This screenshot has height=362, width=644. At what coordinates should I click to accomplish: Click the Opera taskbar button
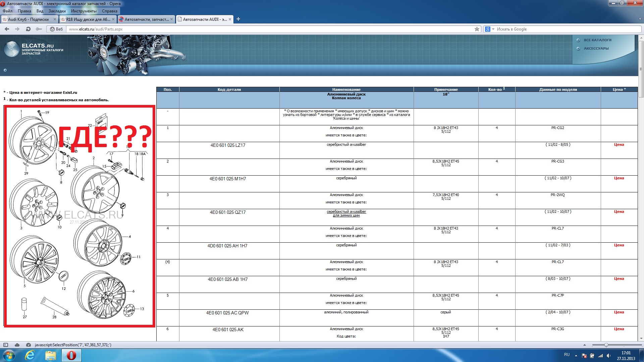click(71, 355)
